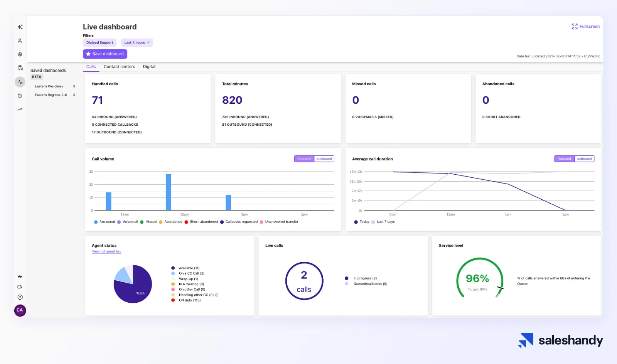Toggle Callbacks requested legend entry
Viewport: 617px width, 364px height.
tap(239, 222)
